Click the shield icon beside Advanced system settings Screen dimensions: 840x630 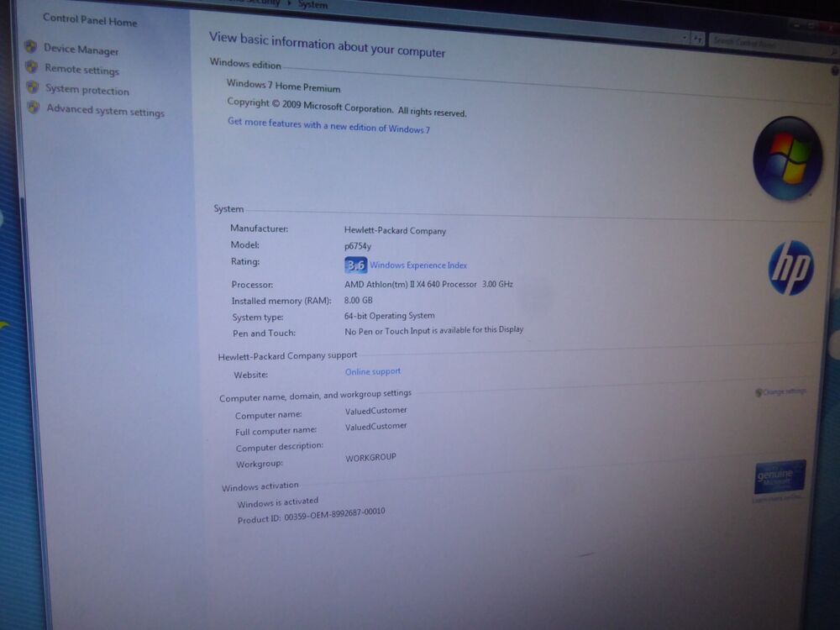coord(34,108)
